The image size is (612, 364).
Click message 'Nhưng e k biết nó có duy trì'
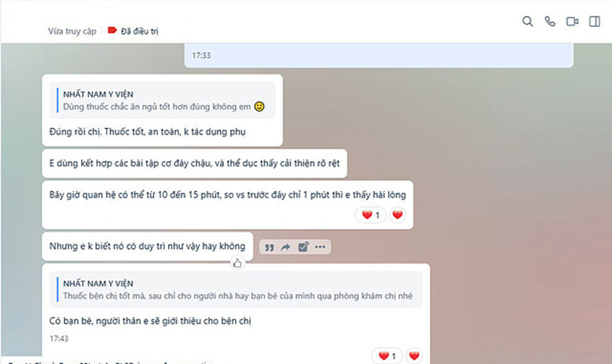[147, 247]
